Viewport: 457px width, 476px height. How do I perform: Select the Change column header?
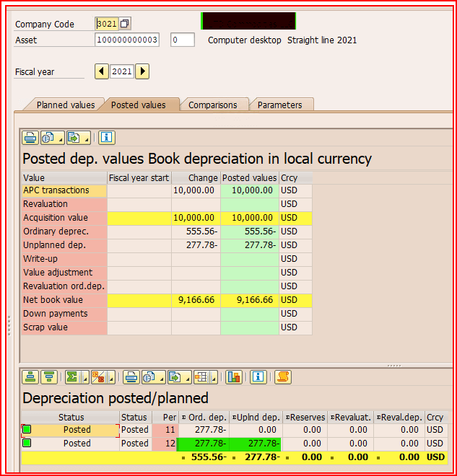point(196,178)
